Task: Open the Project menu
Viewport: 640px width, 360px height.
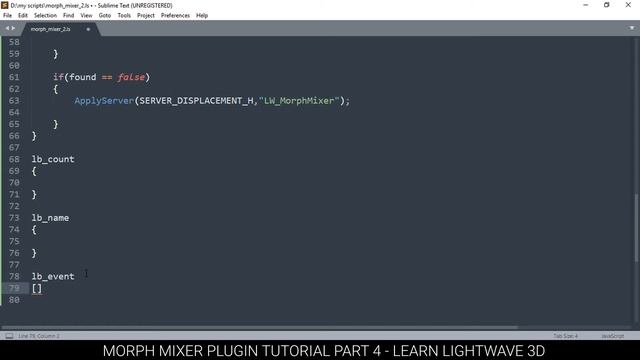Action: click(x=146, y=16)
